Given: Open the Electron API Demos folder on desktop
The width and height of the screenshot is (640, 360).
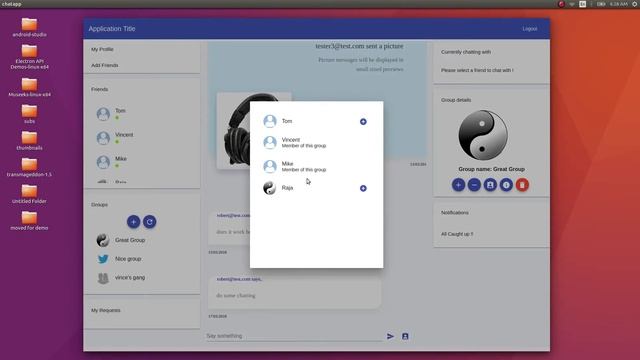Looking at the screenshot, I should pyautogui.click(x=29, y=56).
